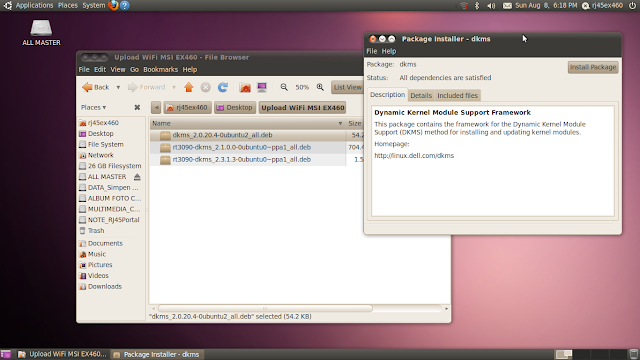
Task: Select Network in Places sidebar
Action: coord(100,155)
